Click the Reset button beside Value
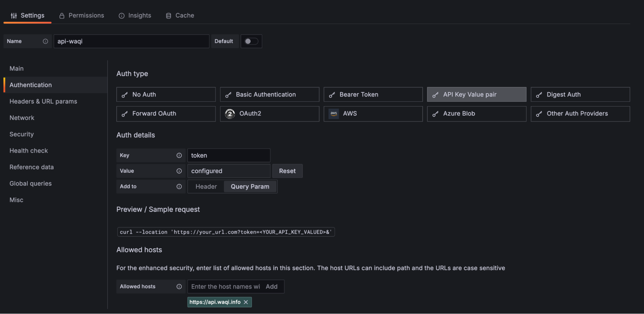This screenshot has height=314, width=644. (x=287, y=171)
